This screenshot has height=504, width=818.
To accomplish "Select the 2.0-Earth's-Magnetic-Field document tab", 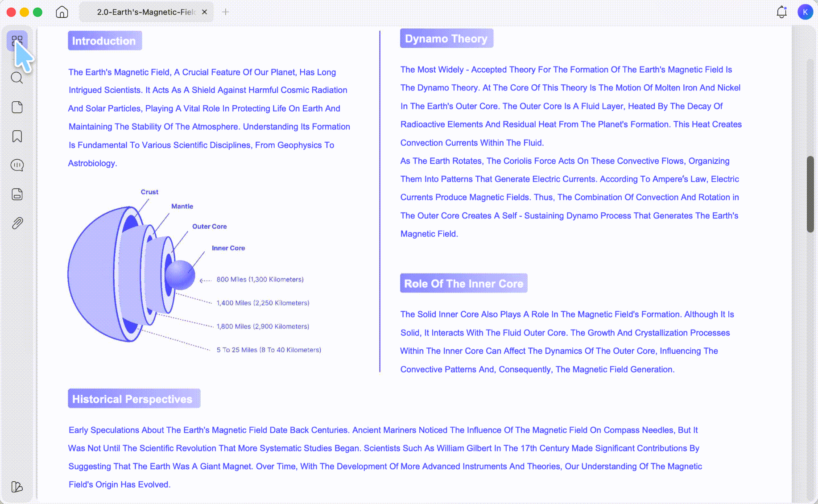I will (x=146, y=12).
